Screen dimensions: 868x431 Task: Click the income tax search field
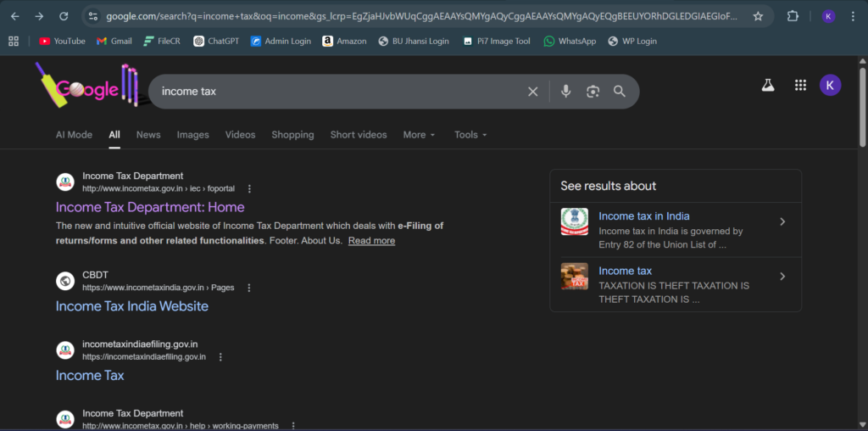coord(339,92)
